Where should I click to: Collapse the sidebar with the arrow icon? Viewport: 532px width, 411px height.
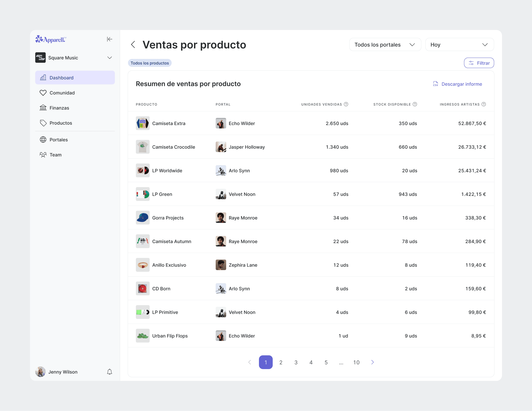pyautogui.click(x=110, y=39)
